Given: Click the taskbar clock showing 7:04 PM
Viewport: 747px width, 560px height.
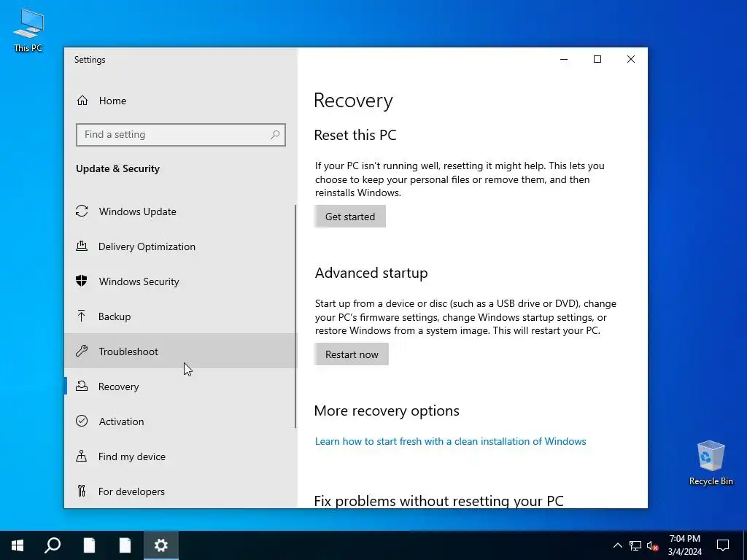Looking at the screenshot, I should pyautogui.click(x=684, y=545).
